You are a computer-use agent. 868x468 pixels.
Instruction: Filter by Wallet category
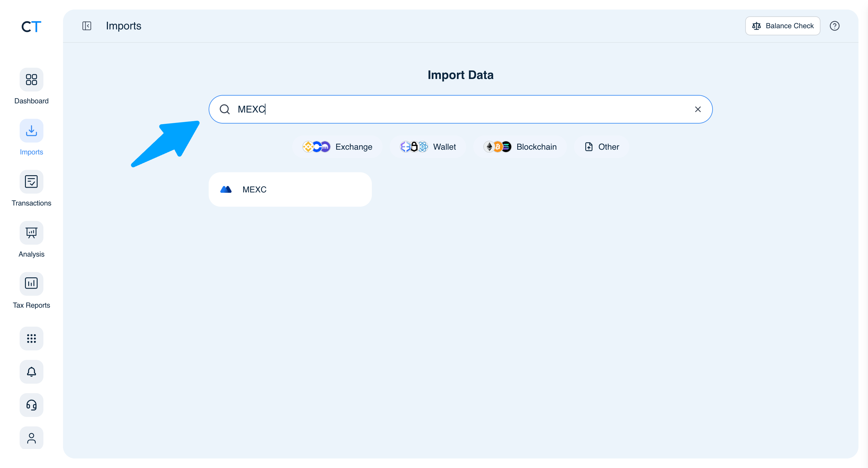point(428,147)
